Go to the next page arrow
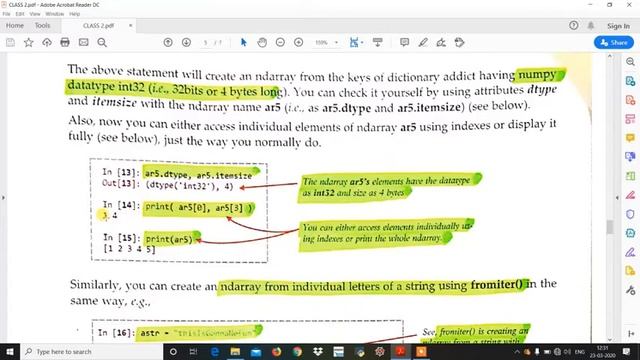Viewport: 640px width, 360px height. [186, 42]
